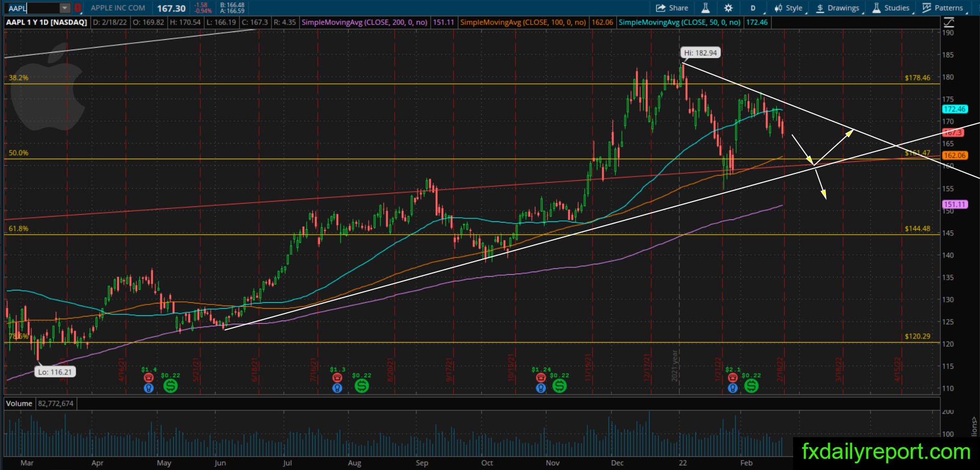This screenshot has height=470, width=980.
Task: Open the beaker quick study icon next to Share
Action: (x=705, y=8)
